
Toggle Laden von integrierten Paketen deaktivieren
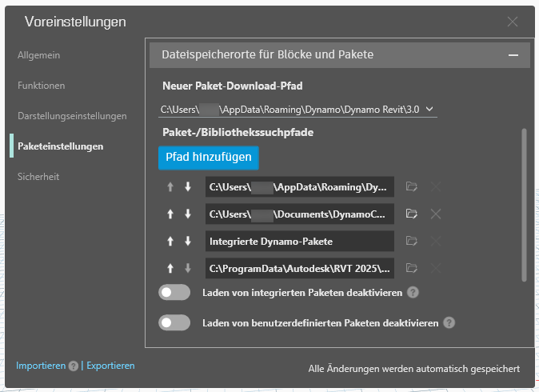point(174,292)
